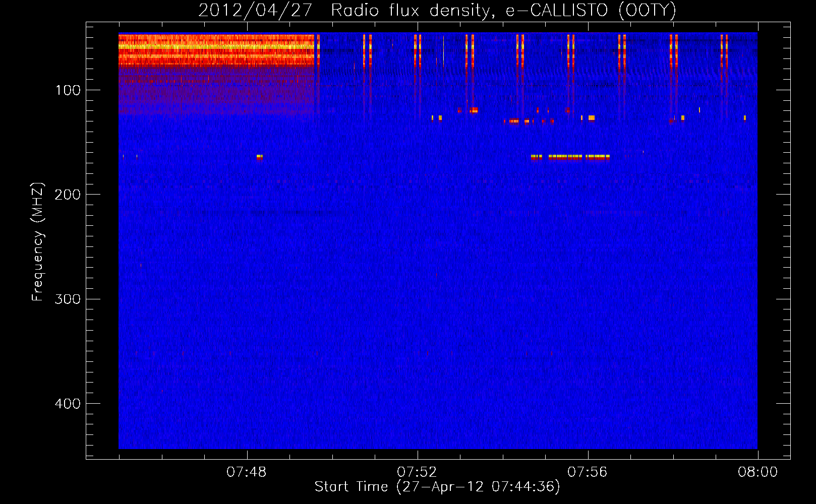Viewport: 816px width, 504px height.
Task: Click the '400' frequency tick label
Action: tap(68, 404)
